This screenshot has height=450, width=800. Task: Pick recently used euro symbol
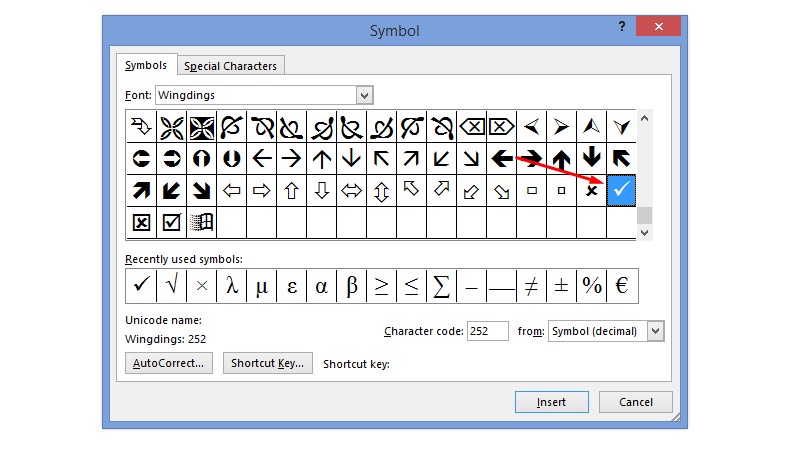pos(622,286)
